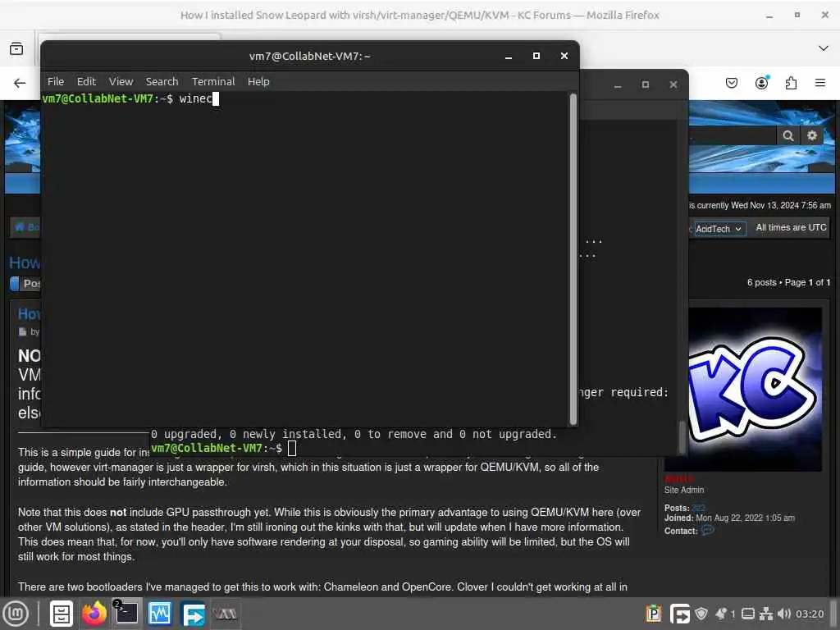This screenshot has width=840, height=630.
Task: Click the 'All times are UTC' text
Action: (791, 228)
